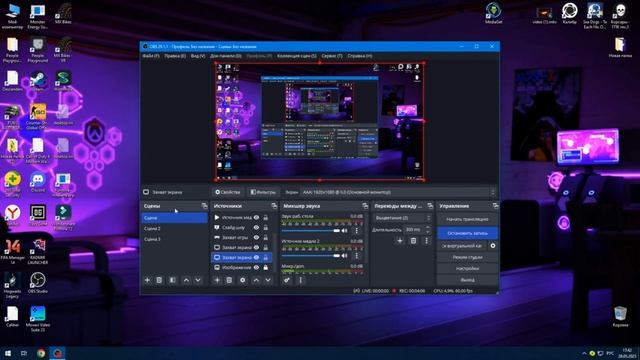Open Discord desktop shortcut
Viewport: 640px width, 360px height.
point(38,182)
